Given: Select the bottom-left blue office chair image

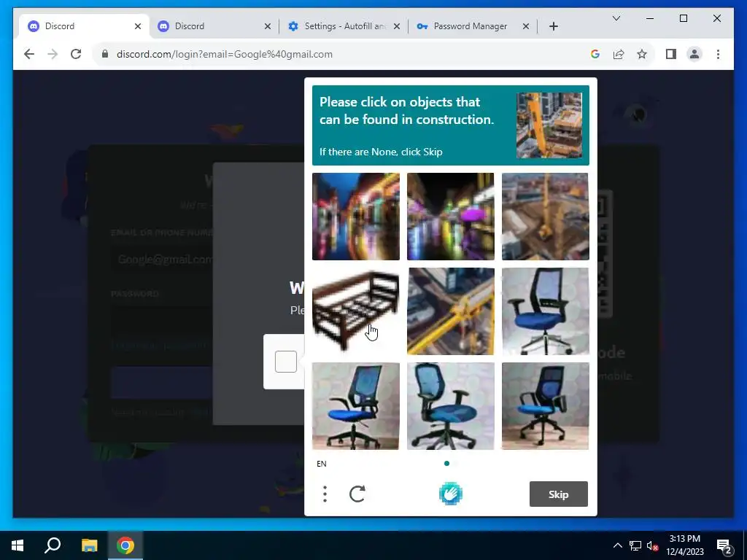Looking at the screenshot, I should 356,405.
